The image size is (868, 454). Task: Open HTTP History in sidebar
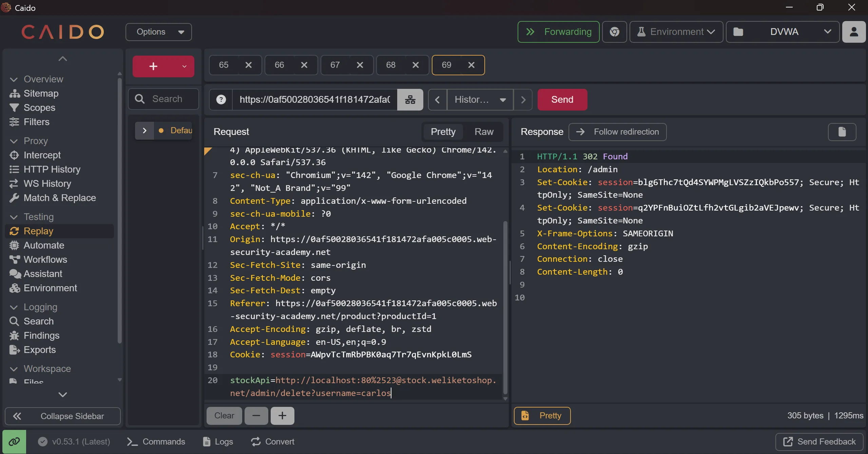[52, 169]
